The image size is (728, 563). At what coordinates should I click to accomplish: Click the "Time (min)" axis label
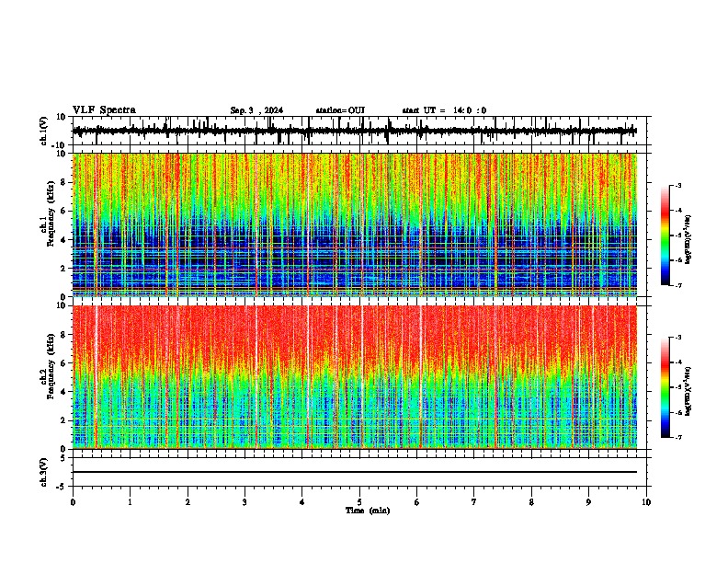(368, 511)
